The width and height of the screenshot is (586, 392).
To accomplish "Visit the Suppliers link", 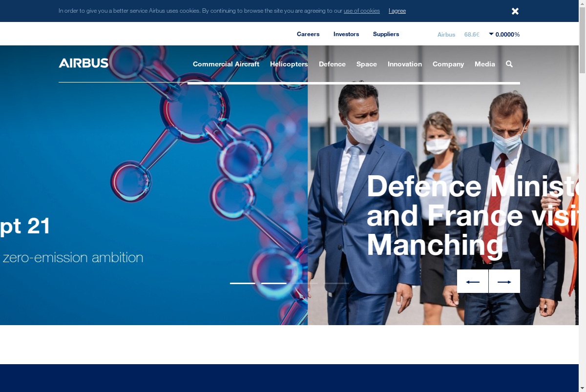I will tap(386, 34).
